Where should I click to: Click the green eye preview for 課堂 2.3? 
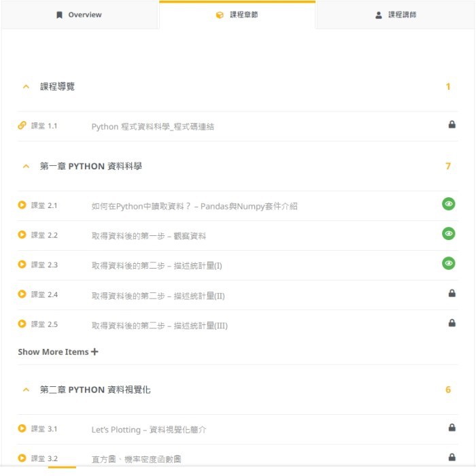click(448, 263)
